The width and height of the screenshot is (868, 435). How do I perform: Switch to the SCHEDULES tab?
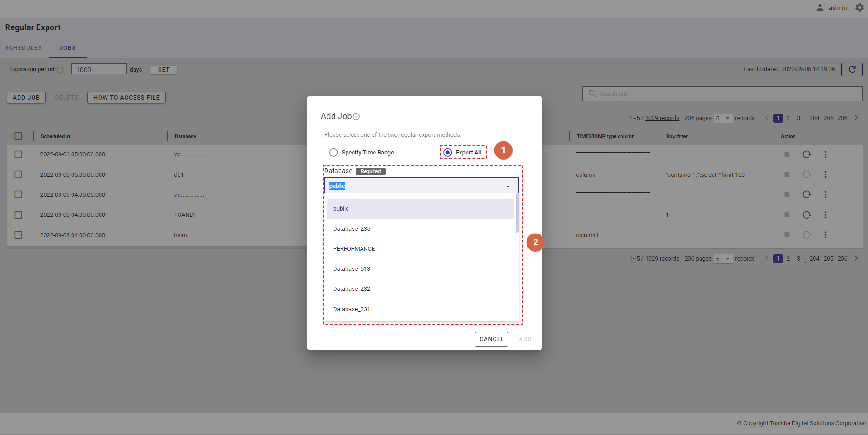point(23,48)
